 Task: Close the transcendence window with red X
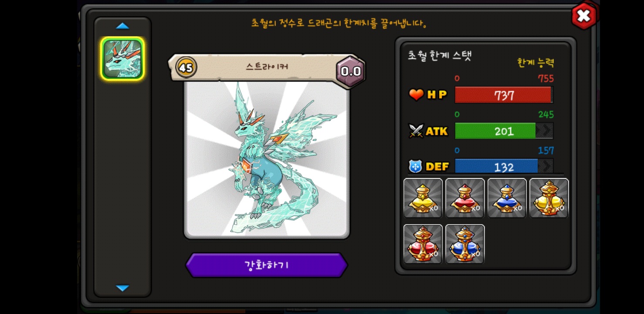tap(584, 16)
